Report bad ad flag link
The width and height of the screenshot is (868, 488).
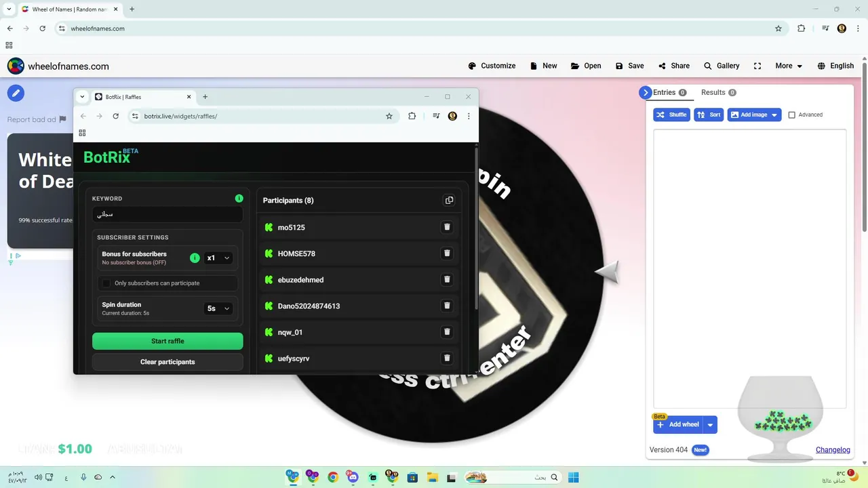pos(37,119)
